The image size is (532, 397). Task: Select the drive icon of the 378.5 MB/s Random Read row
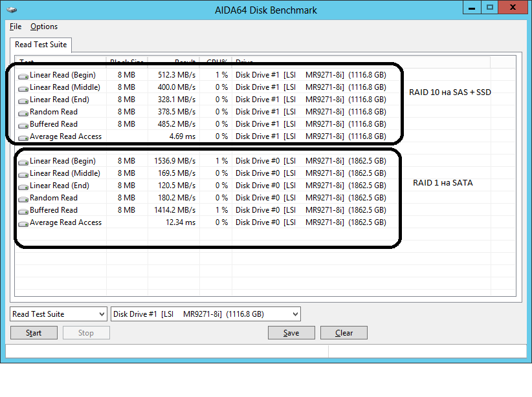[23, 113]
